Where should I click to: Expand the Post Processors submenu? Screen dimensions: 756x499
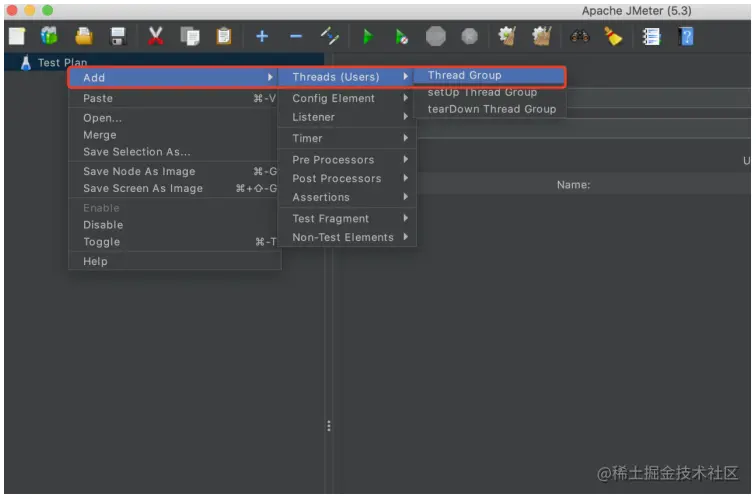(347, 178)
